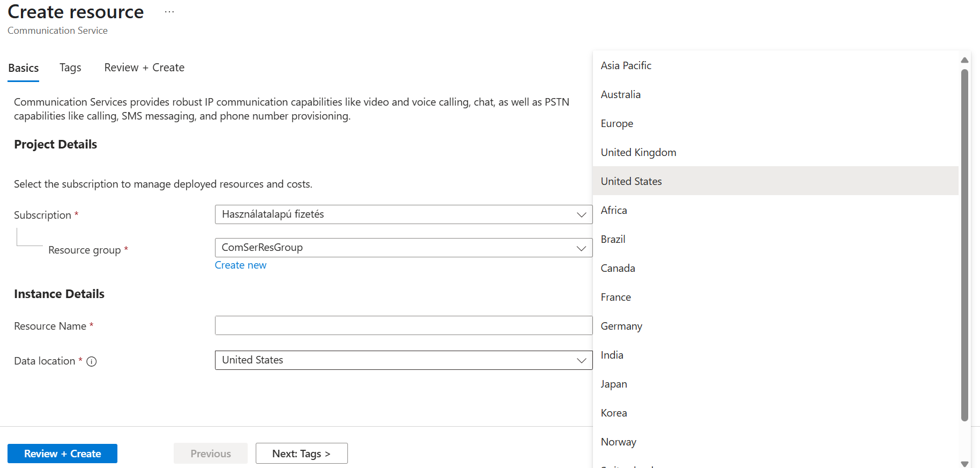The width and height of the screenshot is (980, 468).
Task: Pick United Kingdom from the list
Action: tap(776, 152)
